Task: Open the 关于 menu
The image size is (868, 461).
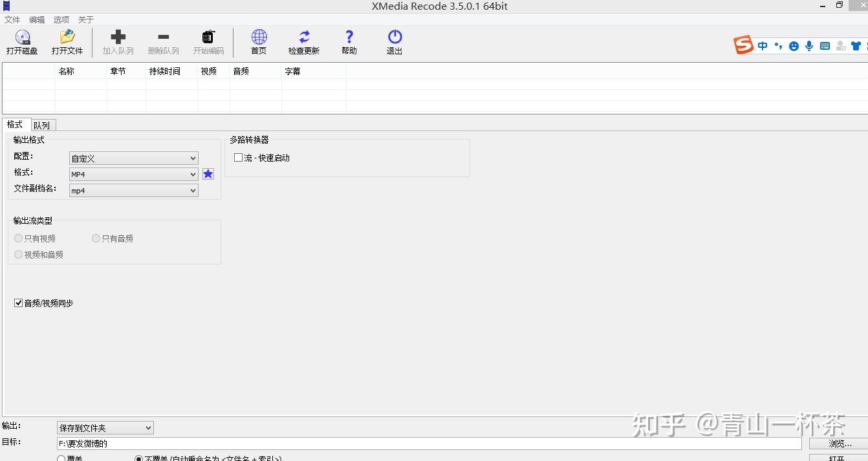Action: 86,20
